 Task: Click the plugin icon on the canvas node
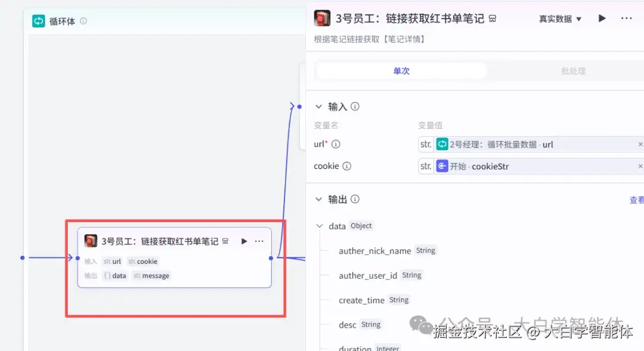90,241
